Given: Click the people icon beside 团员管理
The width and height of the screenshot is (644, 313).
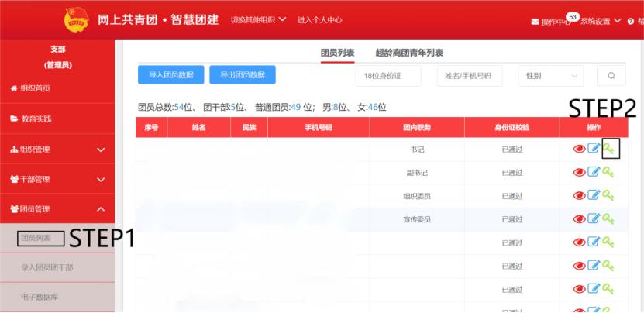Looking at the screenshot, I should pyautogui.click(x=14, y=209).
